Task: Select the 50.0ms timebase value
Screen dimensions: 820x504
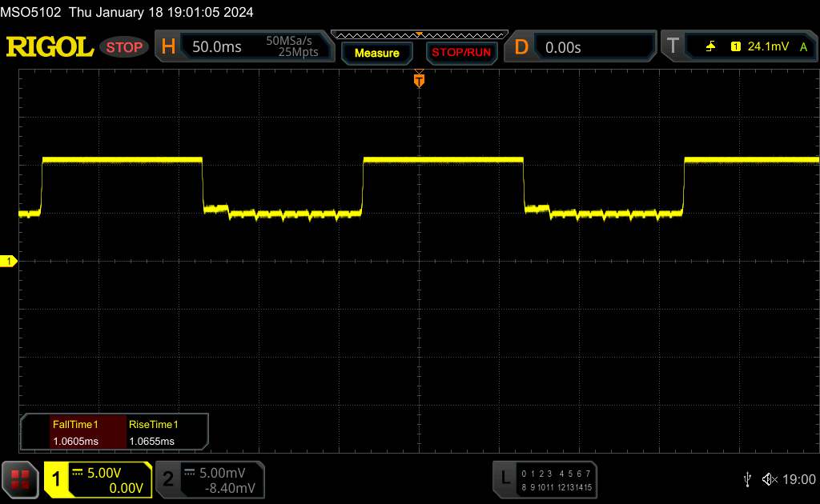Action: click(x=216, y=47)
